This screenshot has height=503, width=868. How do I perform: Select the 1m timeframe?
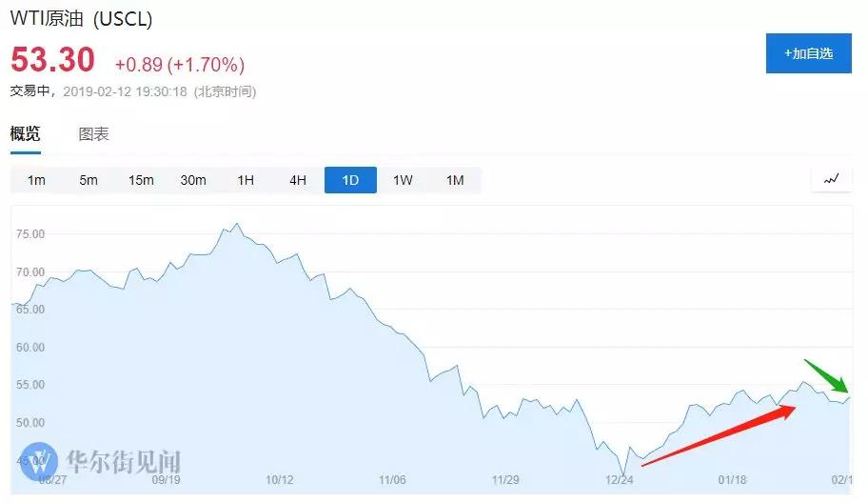point(36,180)
